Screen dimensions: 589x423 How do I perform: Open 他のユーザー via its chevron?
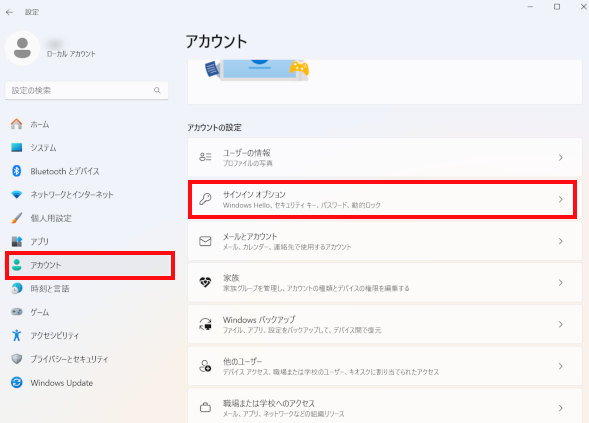[x=560, y=366]
